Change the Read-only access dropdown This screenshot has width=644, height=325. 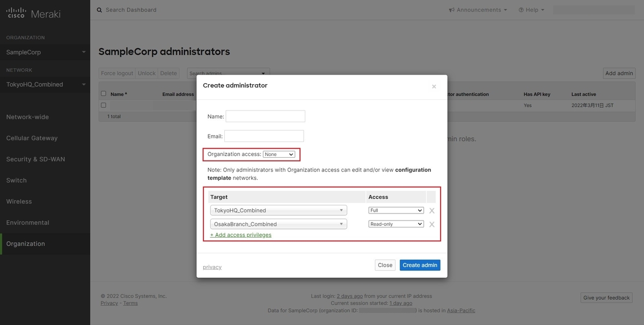point(396,224)
